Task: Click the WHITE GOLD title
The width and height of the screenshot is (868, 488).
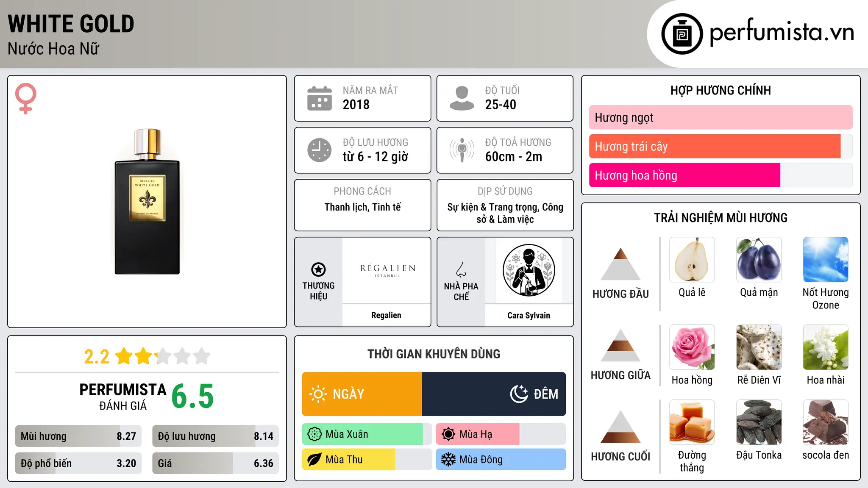Action: pyautogui.click(x=71, y=24)
